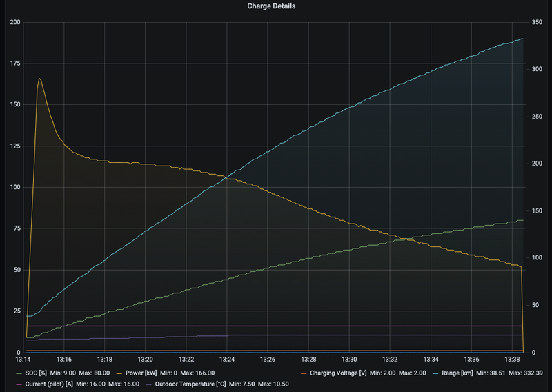
Task: Click the orange Charging Voltage color swatch
Action: (304, 373)
